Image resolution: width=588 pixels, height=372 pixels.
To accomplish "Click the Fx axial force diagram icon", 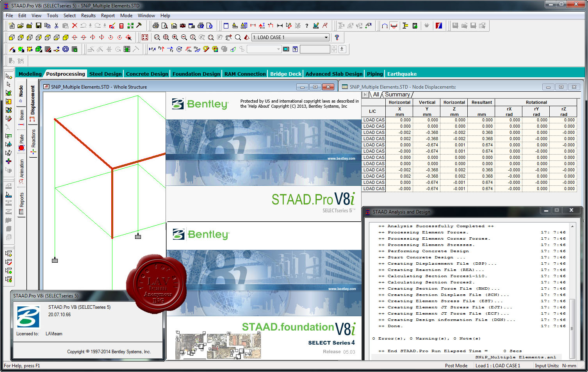I will 152,49.
